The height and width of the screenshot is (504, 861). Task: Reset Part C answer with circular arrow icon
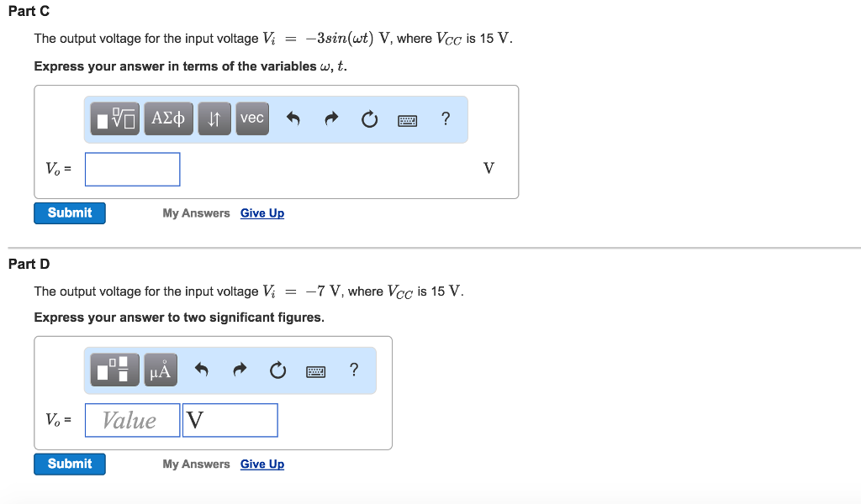(369, 118)
